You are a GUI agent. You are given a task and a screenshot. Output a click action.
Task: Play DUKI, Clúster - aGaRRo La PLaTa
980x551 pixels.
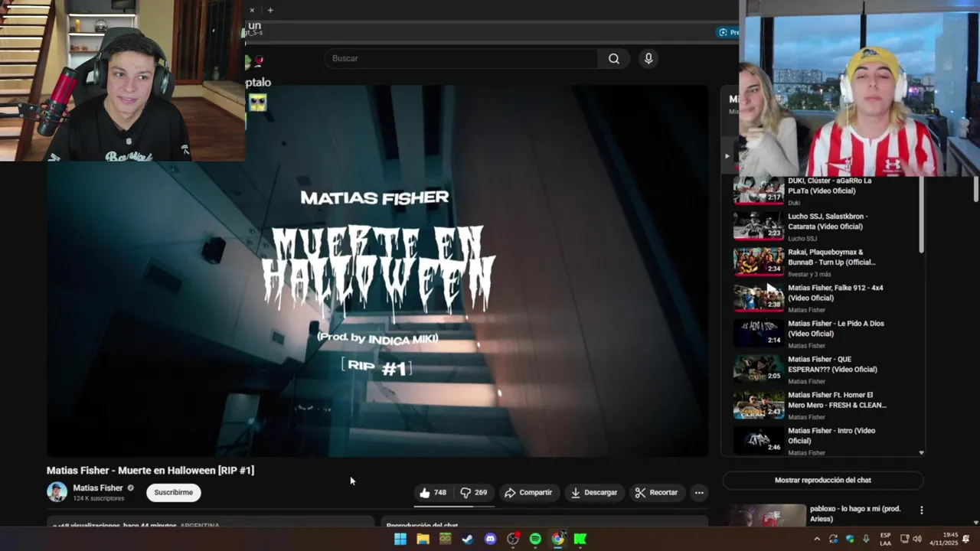pos(830,186)
